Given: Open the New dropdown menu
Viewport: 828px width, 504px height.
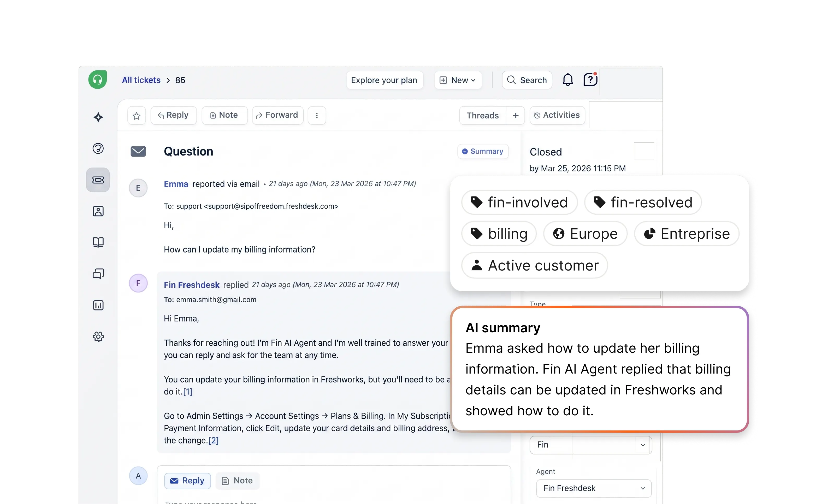Looking at the screenshot, I should pos(458,80).
